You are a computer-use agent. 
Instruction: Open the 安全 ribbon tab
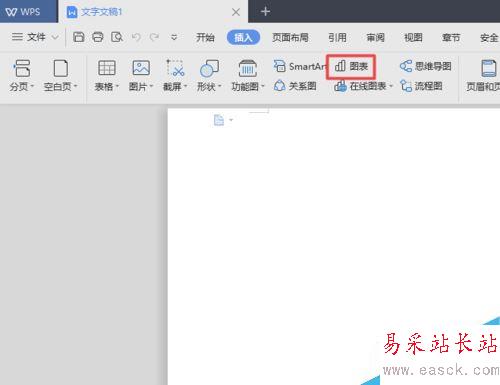489,37
